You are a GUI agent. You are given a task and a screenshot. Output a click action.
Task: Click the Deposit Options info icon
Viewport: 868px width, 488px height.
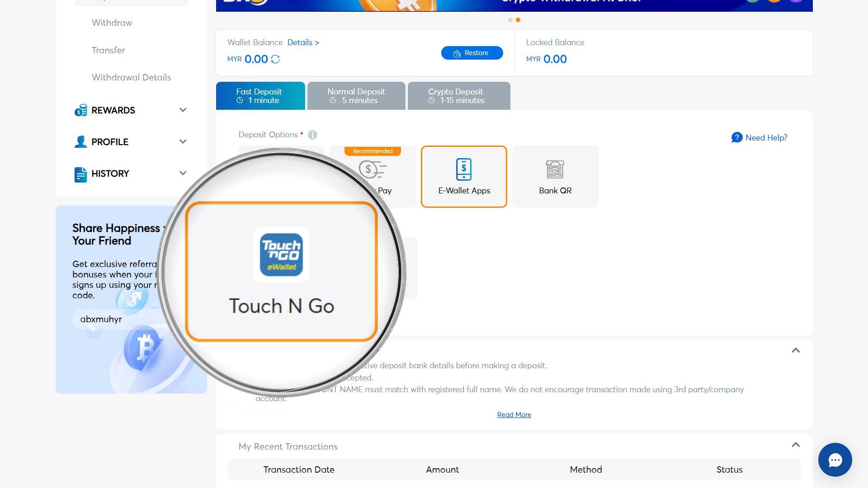tap(312, 135)
